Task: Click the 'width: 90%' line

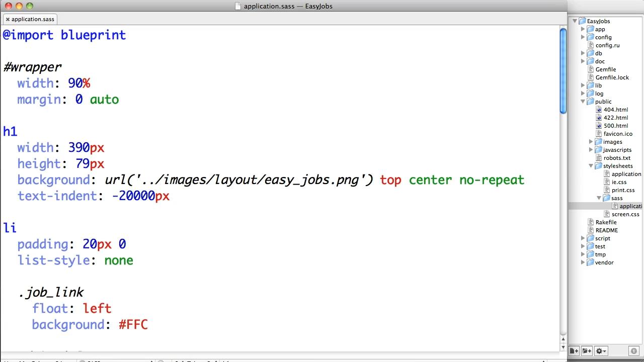Action: (x=54, y=83)
